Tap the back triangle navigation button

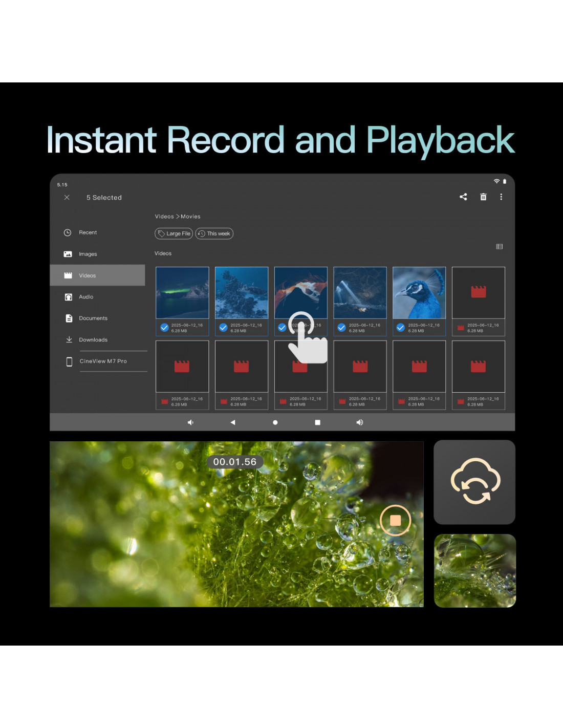click(x=233, y=422)
